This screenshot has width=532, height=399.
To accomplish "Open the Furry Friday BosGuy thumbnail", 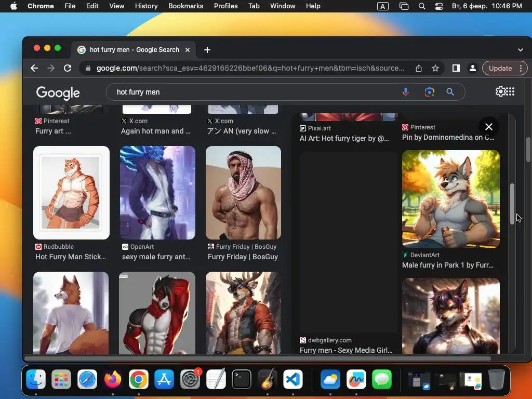I will (243, 193).
